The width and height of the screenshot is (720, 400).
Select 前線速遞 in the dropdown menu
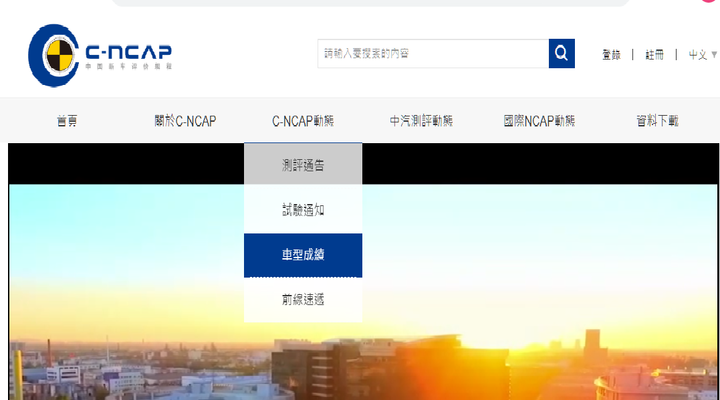click(x=303, y=299)
